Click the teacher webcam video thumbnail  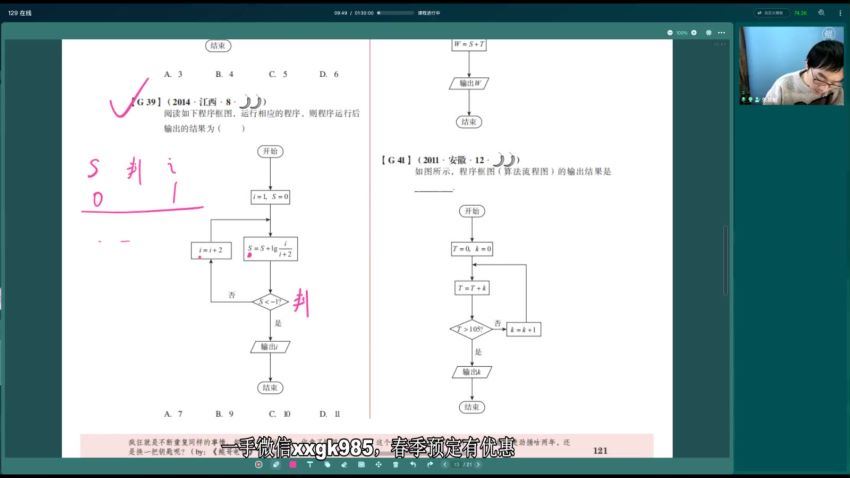point(791,65)
